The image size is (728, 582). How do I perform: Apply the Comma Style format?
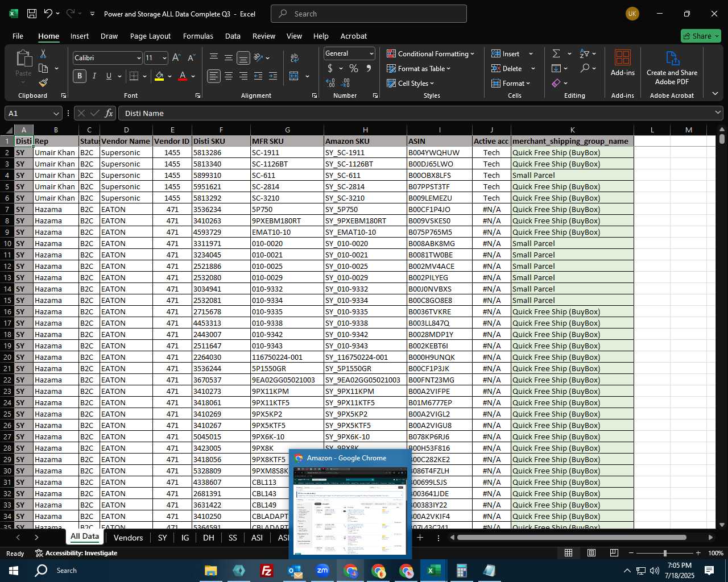click(369, 68)
